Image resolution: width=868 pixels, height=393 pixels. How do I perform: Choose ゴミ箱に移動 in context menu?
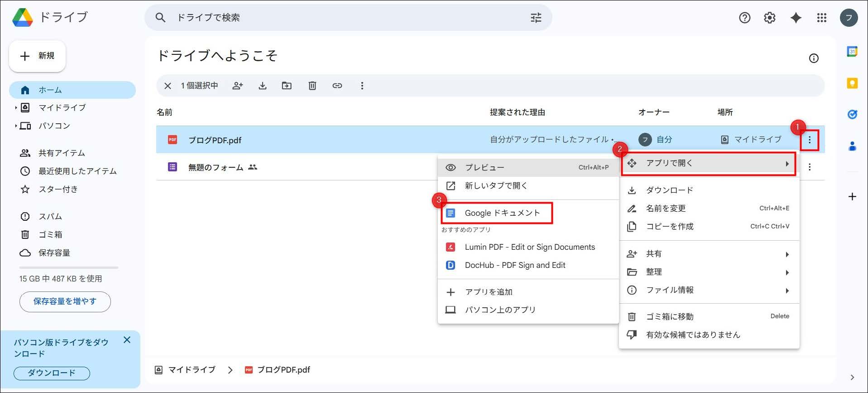coord(669,317)
